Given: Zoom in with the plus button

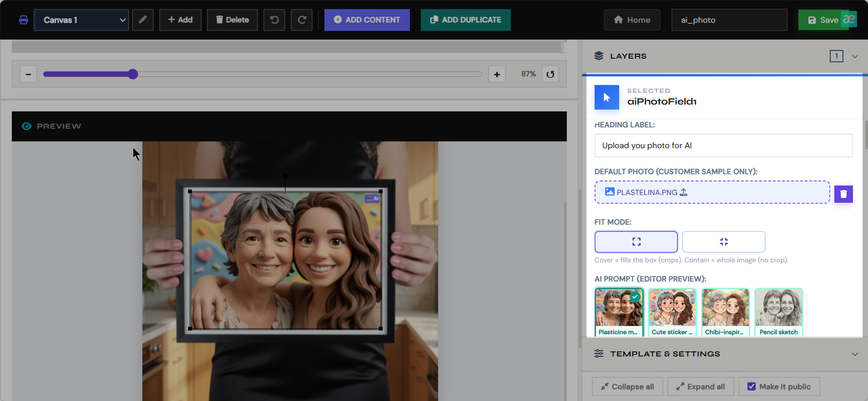Looking at the screenshot, I should coord(497,74).
